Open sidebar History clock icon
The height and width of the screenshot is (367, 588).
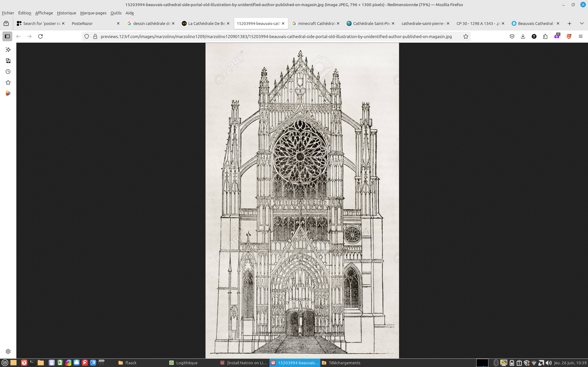click(x=8, y=72)
